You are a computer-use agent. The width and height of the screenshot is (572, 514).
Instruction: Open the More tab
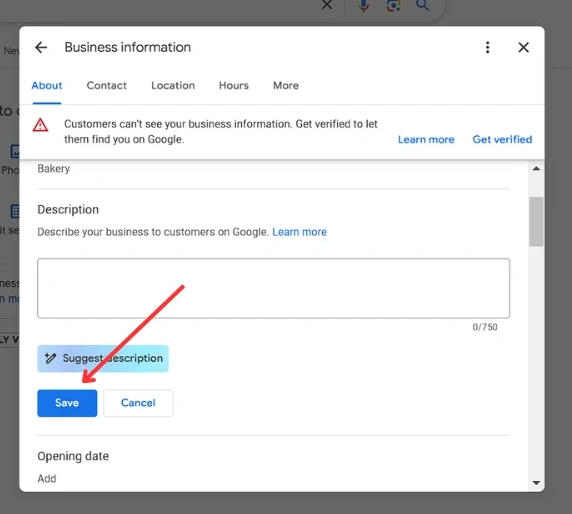[x=286, y=85]
